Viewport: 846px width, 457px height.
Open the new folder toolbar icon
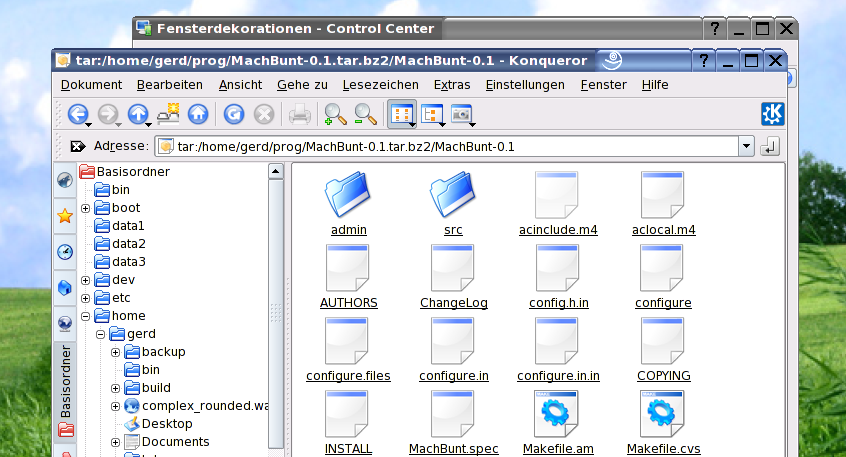tap(168, 114)
